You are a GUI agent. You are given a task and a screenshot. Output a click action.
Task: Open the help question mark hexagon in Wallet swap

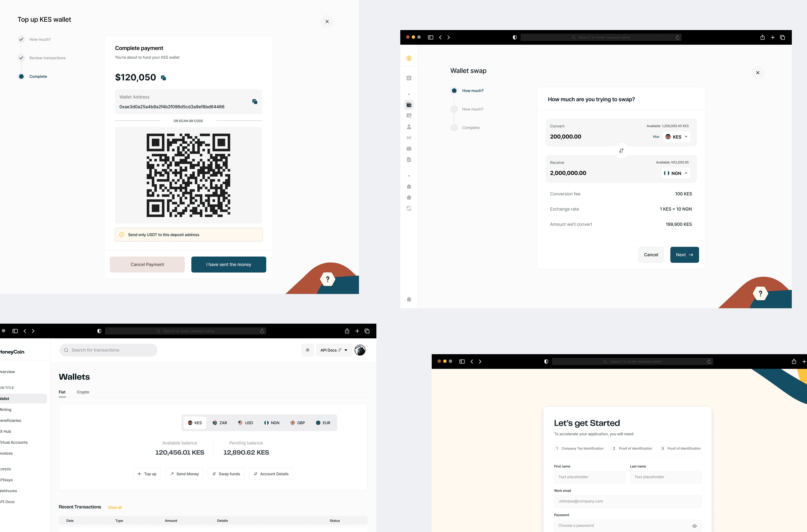pyautogui.click(x=760, y=294)
